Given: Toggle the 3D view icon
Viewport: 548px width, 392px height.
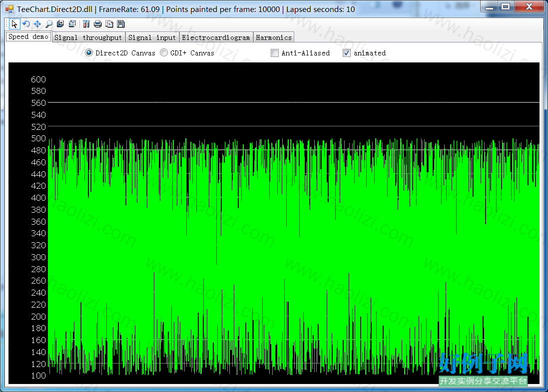Looking at the screenshot, I should tap(72, 24).
